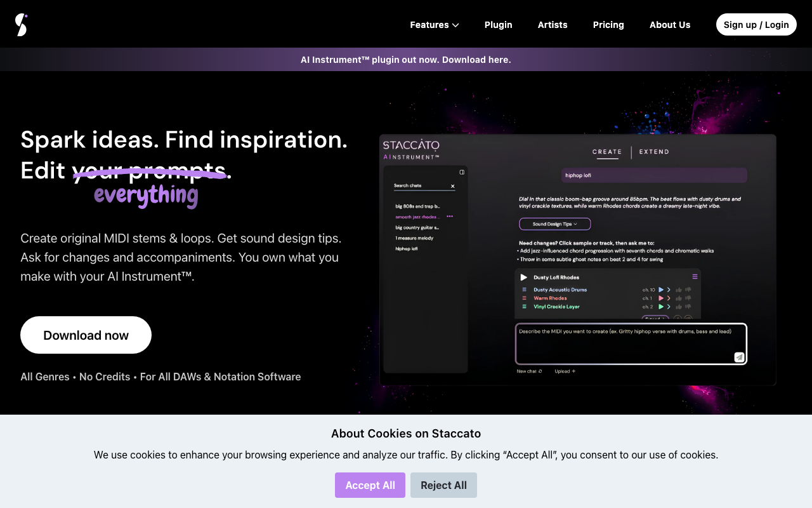Image resolution: width=812 pixels, height=508 pixels.
Task: Open the '1 measure melody' chat
Action: tap(414, 238)
